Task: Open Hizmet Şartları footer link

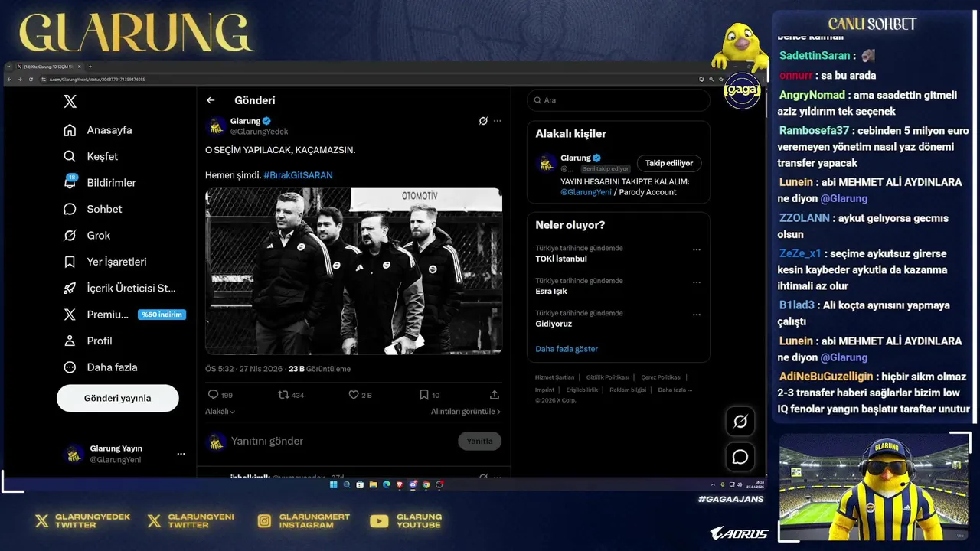Action: 554,377
